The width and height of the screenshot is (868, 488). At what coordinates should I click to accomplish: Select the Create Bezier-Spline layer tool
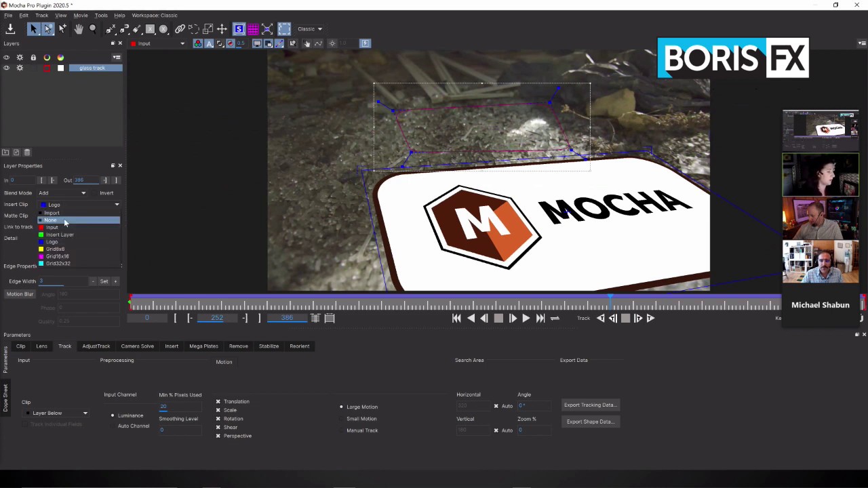click(x=124, y=28)
